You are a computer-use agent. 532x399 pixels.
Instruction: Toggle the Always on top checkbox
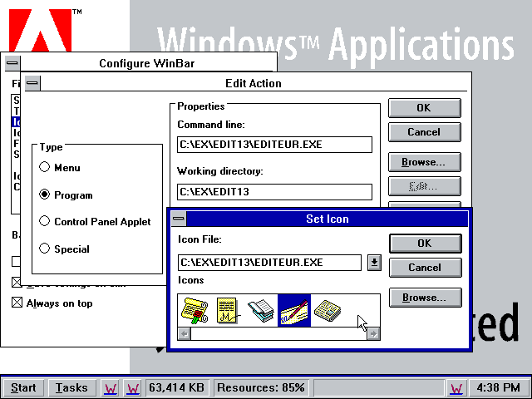(17, 303)
